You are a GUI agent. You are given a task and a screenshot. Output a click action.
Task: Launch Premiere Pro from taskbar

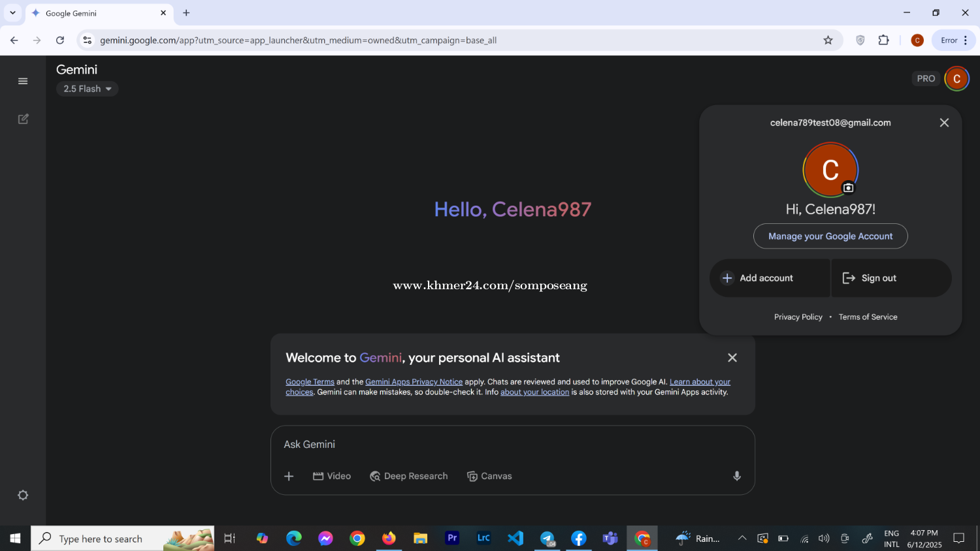tap(452, 539)
